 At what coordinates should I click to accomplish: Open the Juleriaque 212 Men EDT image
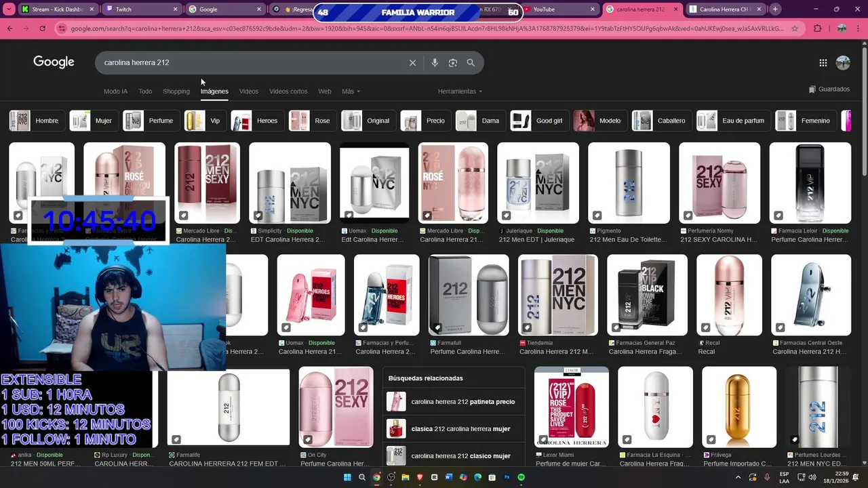point(538,183)
